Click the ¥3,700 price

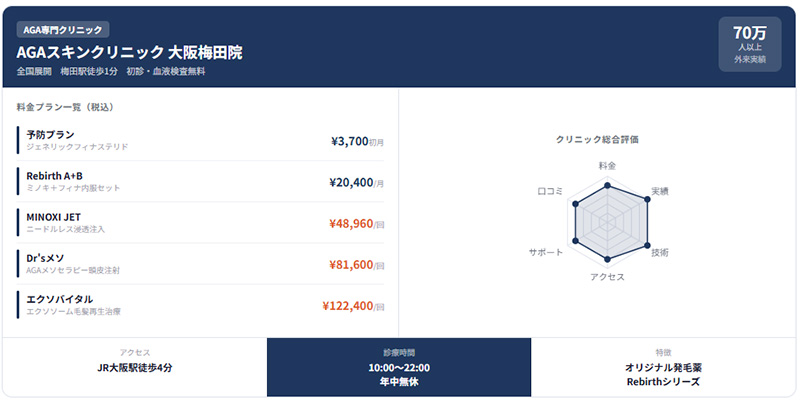tap(349, 142)
